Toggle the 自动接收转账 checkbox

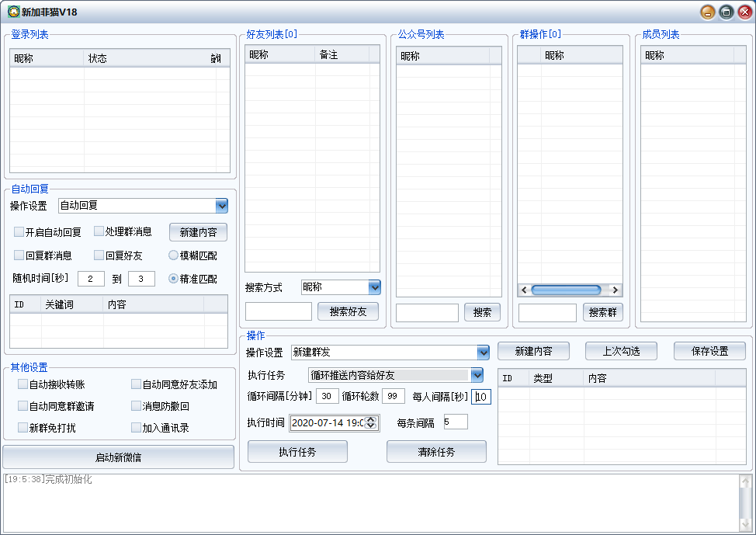pyautogui.click(x=23, y=384)
